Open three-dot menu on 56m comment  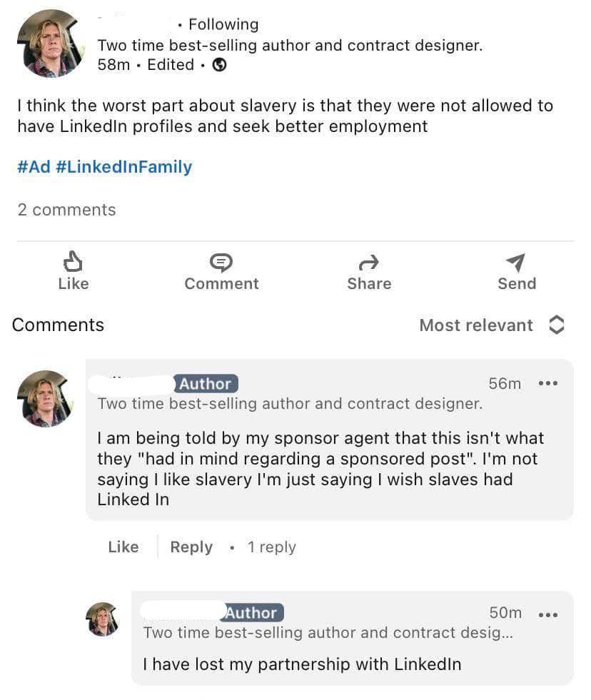pyautogui.click(x=548, y=384)
